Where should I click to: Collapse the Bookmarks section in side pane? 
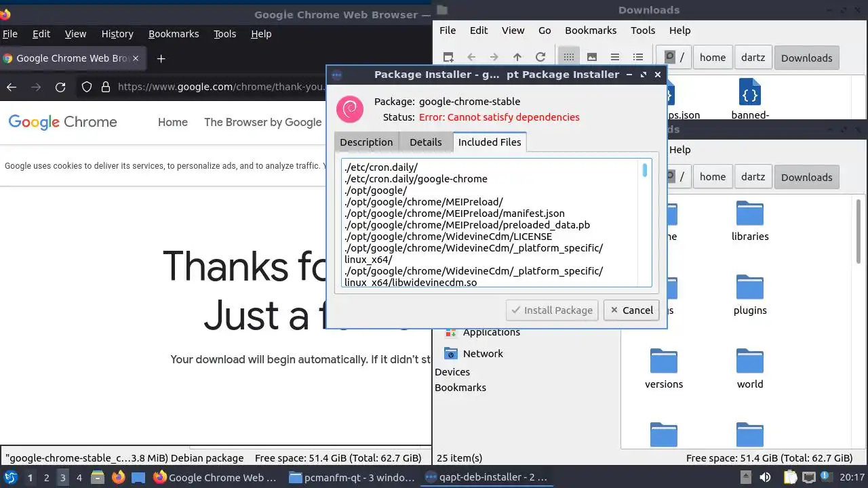[x=460, y=388]
